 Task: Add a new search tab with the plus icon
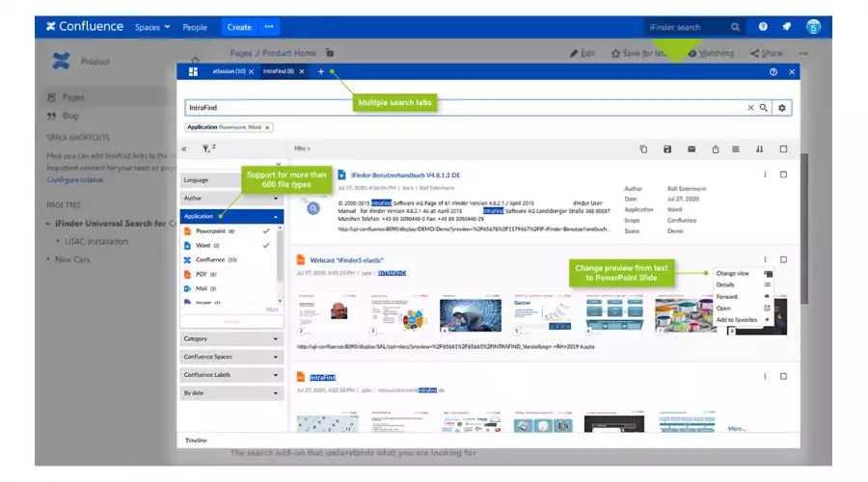coord(320,72)
